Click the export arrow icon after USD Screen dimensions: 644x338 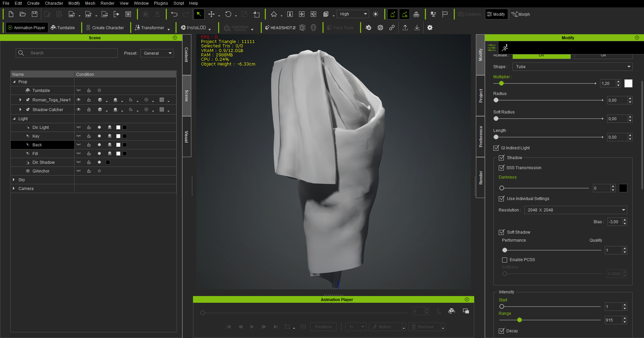tap(116, 14)
